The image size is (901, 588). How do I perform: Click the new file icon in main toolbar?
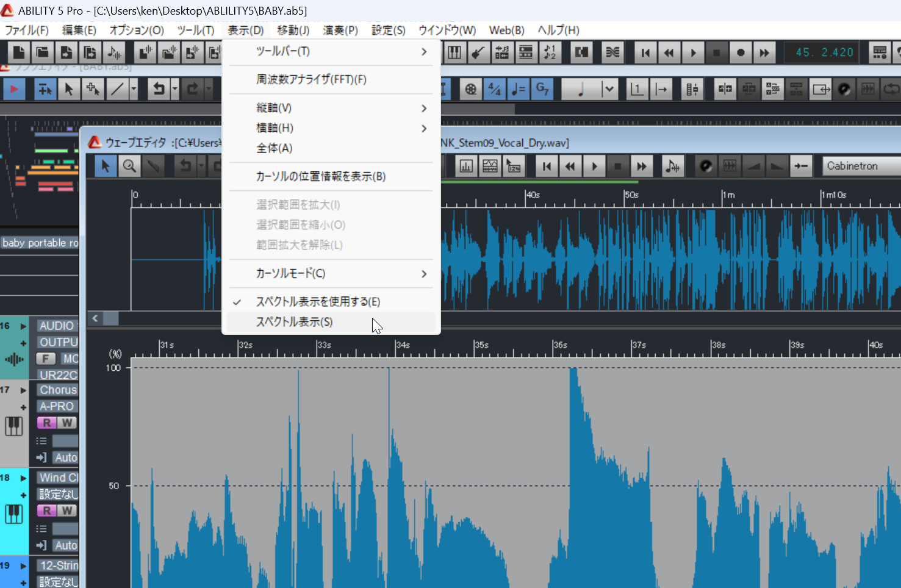pos(19,52)
